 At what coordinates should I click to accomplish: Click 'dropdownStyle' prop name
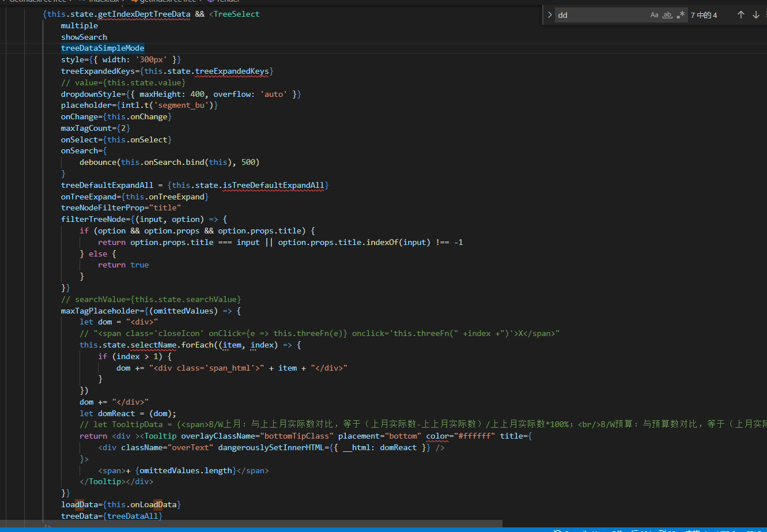(91, 94)
